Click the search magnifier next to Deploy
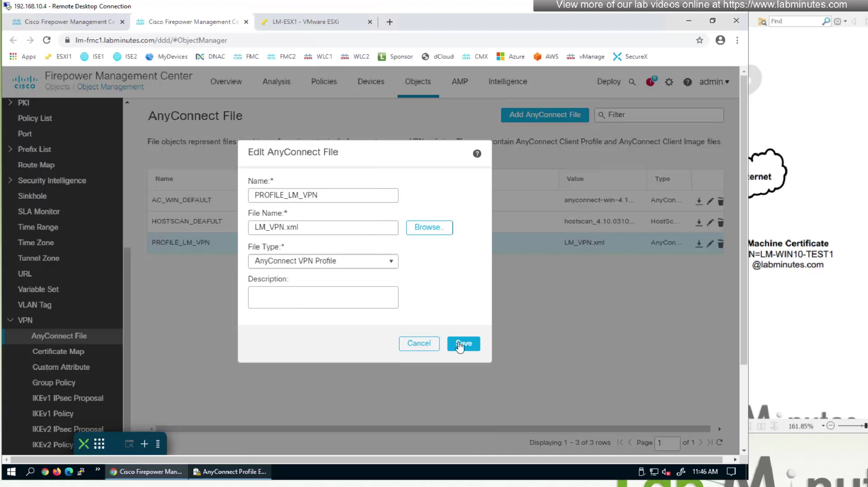This screenshot has height=487, width=868. [632, 82]
